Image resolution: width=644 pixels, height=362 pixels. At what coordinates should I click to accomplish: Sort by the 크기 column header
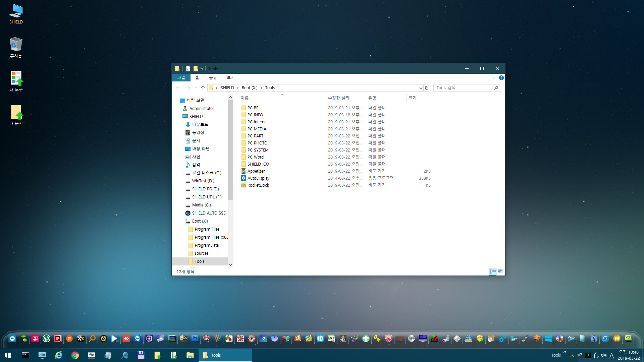pyautogui.click(x=420, y=98)
